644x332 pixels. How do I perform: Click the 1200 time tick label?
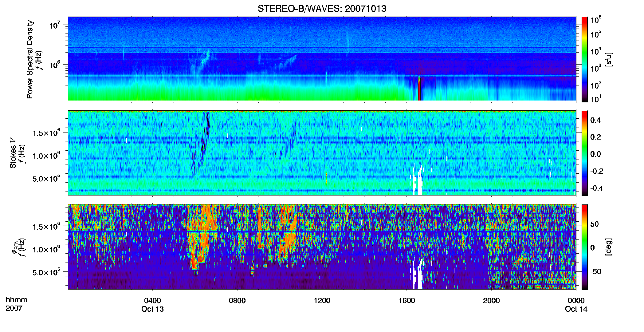pyautogui.click(x=322, y=300)
